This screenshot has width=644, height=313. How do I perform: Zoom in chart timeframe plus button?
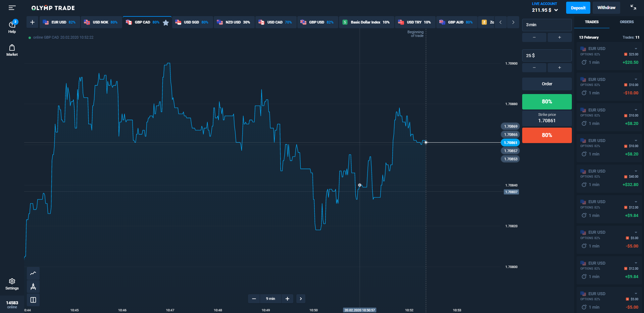tap(287, 299)
